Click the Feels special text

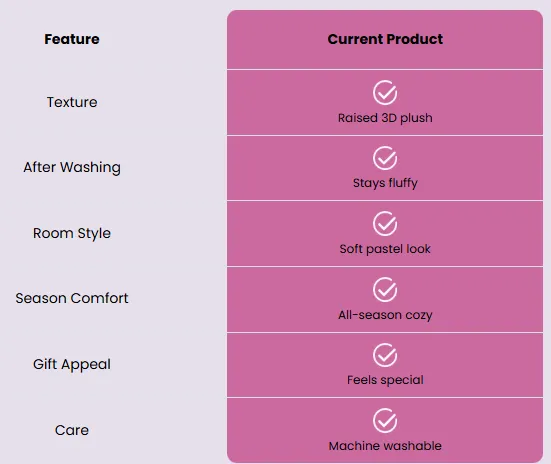click(x=385, y=380)
